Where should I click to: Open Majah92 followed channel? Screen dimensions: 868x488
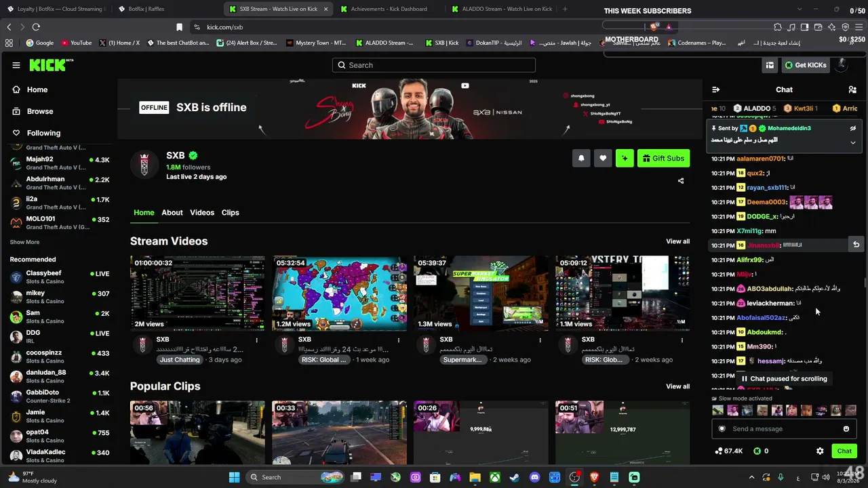pos(59,163)
